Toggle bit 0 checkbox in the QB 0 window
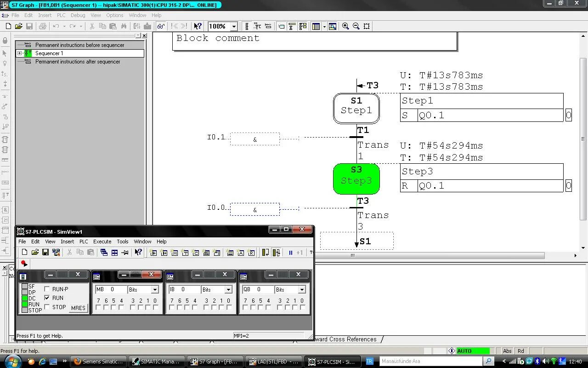This screenshot has width=588, height=368. click(x=302, y=307)
